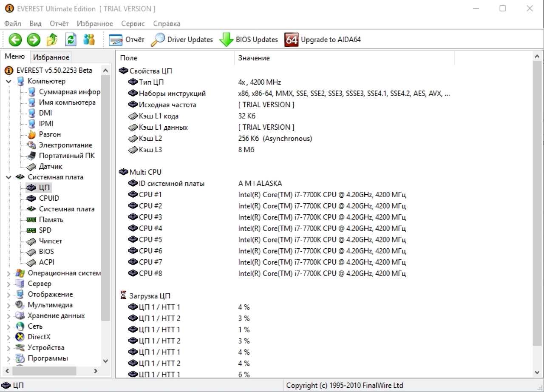
Task: Click the green Forward arrow icon
Action: [x=34, y=40]
